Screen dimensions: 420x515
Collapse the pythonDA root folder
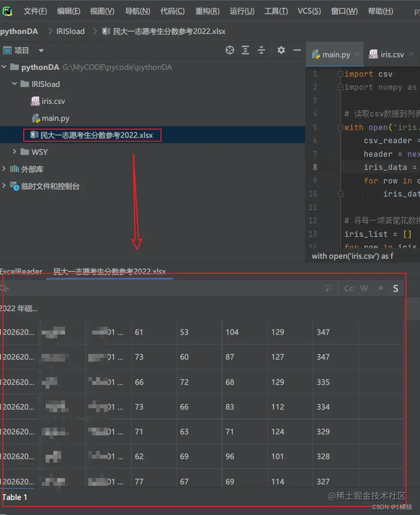point(4,67)
